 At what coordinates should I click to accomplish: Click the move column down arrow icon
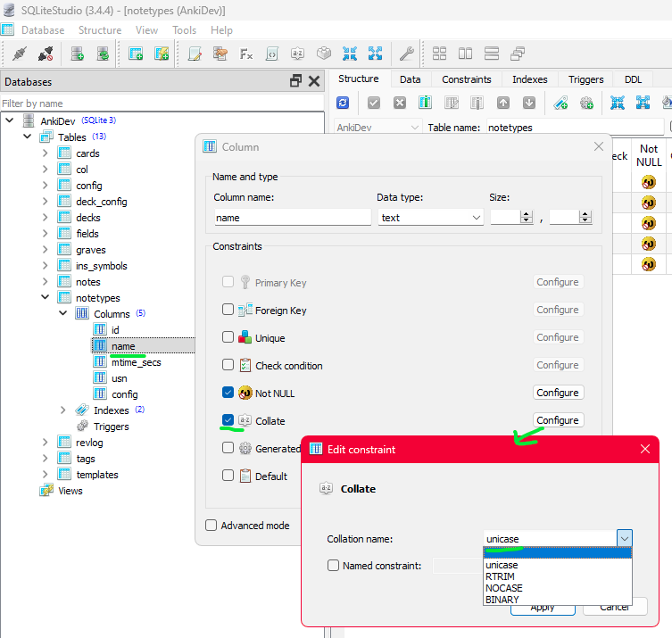pyautogui.click(x=529, y=103)
